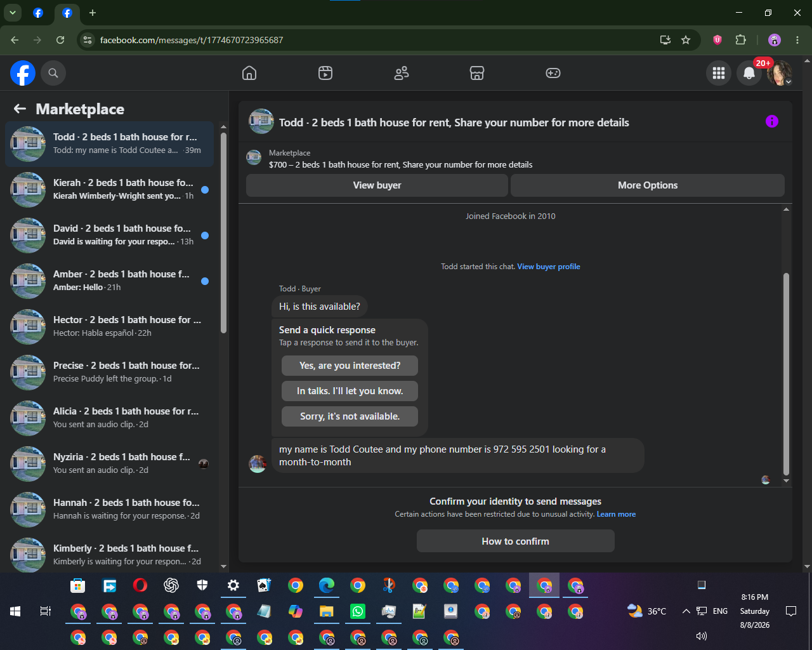
Task: Click the address bar URL
Action: pos(192,40)
